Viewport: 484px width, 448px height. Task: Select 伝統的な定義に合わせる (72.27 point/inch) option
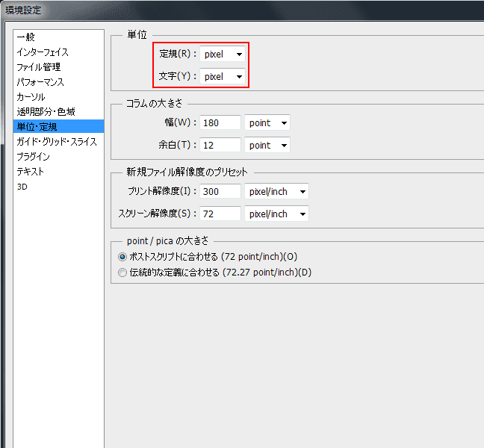coord(123,273)
